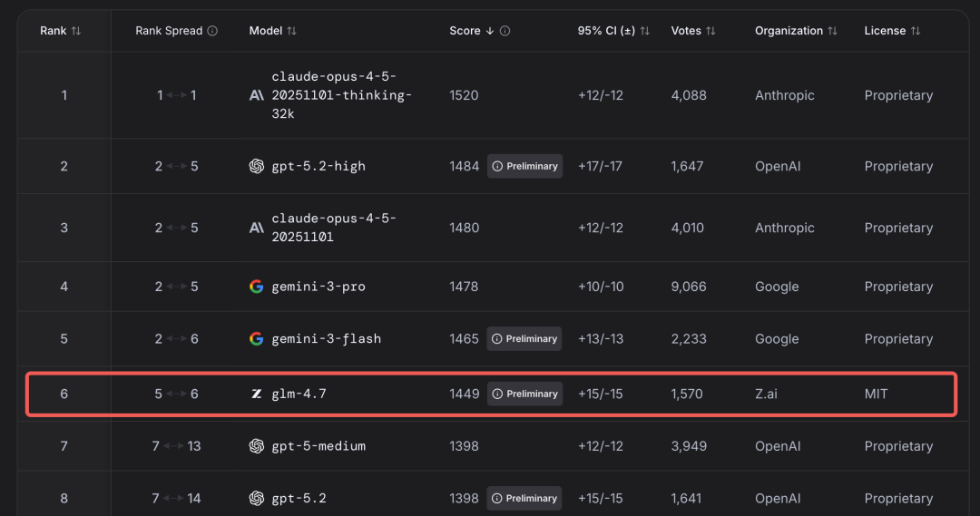980x516 pixels.
Task: Sort the License column
Action: (x=916, y=31)
